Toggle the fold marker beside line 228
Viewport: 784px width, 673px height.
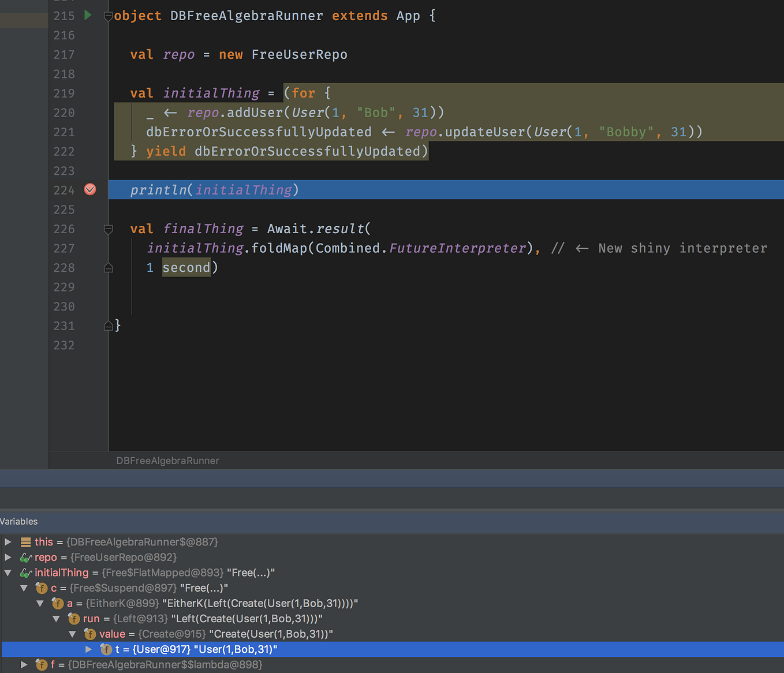pos(108,267)
